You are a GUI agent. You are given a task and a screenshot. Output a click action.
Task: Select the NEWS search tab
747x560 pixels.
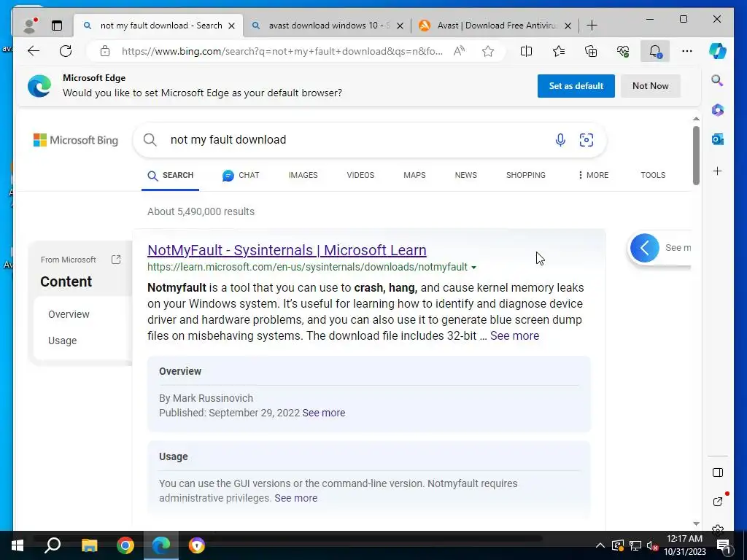tap(466, 175)
